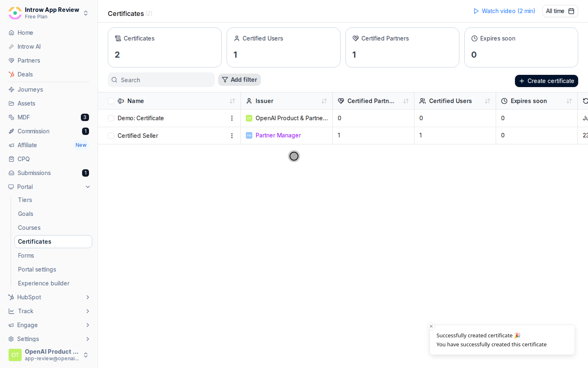Click the Settings gear icon

(11, 339)
